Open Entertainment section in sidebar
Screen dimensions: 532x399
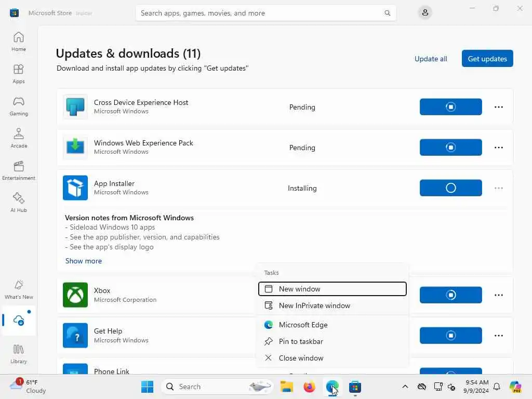[x=19, y=170]
